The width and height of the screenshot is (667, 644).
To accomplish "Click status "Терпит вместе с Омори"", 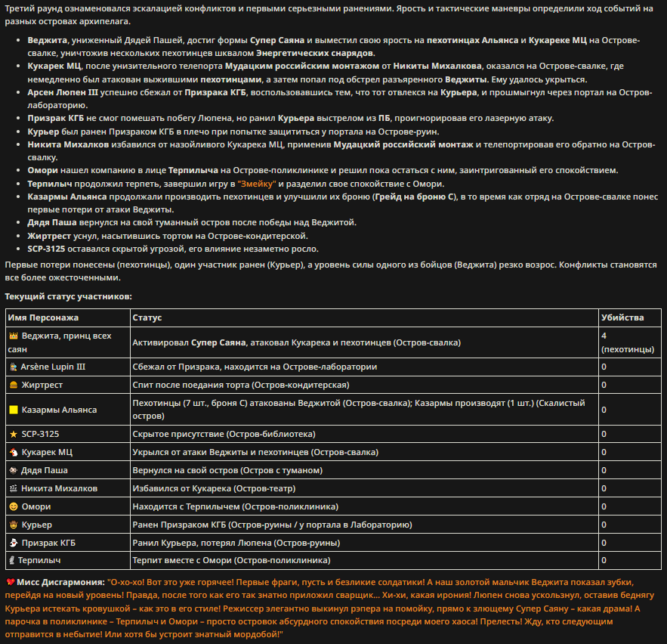I will 183,561.
